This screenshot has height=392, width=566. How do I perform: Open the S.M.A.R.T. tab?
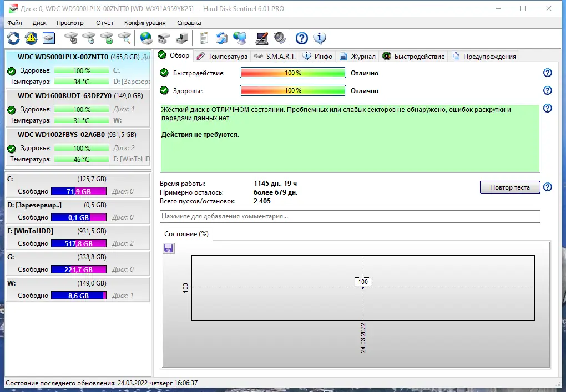click(275, 57)
